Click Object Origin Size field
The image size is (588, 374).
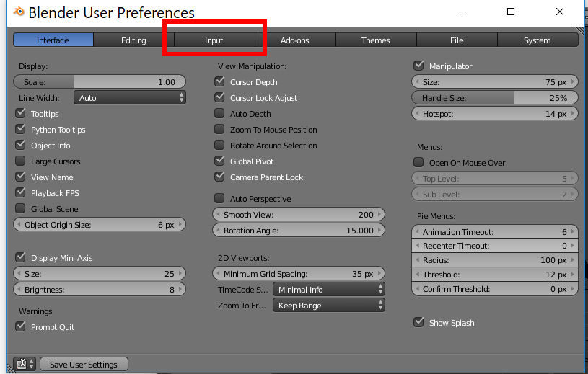coord(100,225)
